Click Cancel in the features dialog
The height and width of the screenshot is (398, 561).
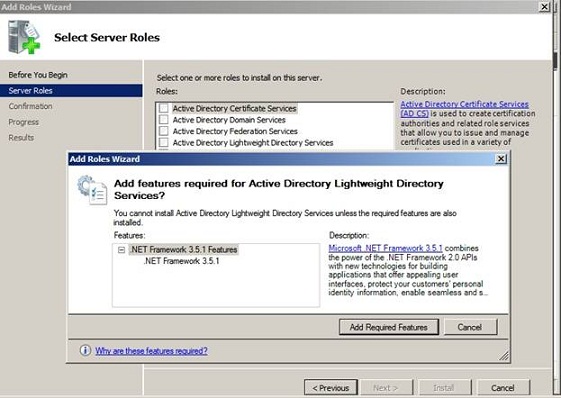pyautogui.click(x=470, y=327)
